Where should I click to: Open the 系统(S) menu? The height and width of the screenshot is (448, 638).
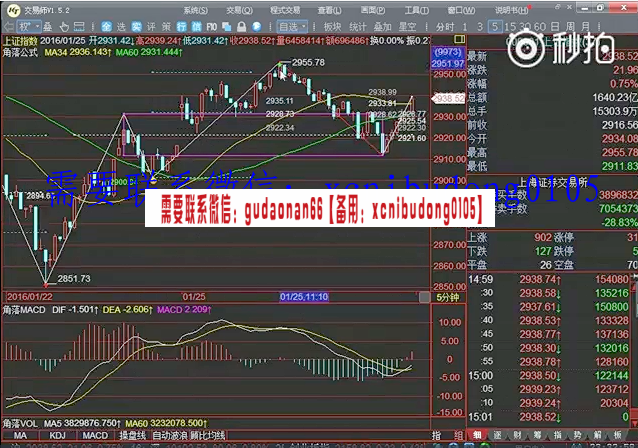pos(195,10)
